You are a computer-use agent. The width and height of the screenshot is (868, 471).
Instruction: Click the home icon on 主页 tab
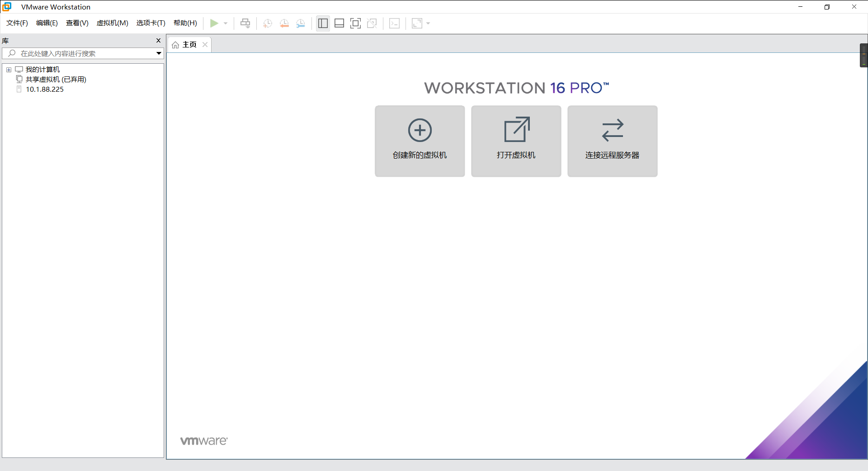tap(175, 45)
